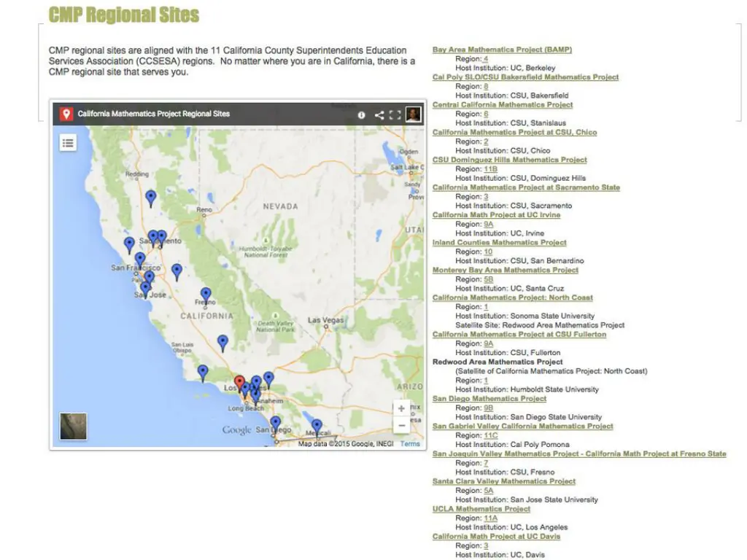
Task: Select the red pin near Los Angeles
Action: click(239, 384)
